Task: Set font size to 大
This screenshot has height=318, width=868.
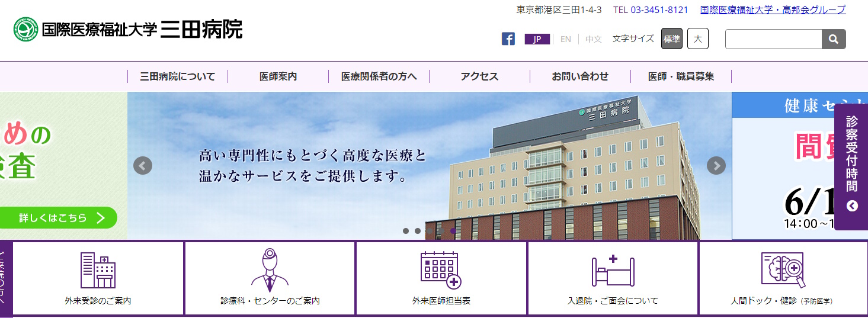Action: [698, 39]
